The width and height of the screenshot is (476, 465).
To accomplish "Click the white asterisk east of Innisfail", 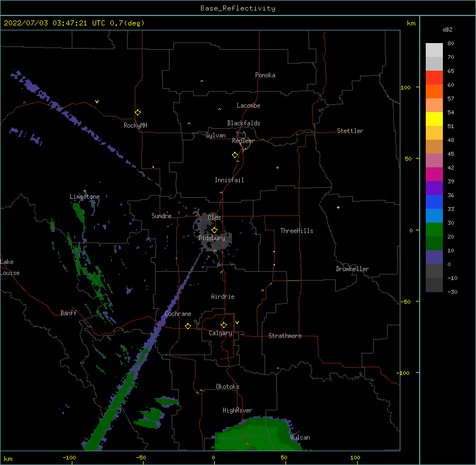I will pyautogui.click(x=277, y=167).
